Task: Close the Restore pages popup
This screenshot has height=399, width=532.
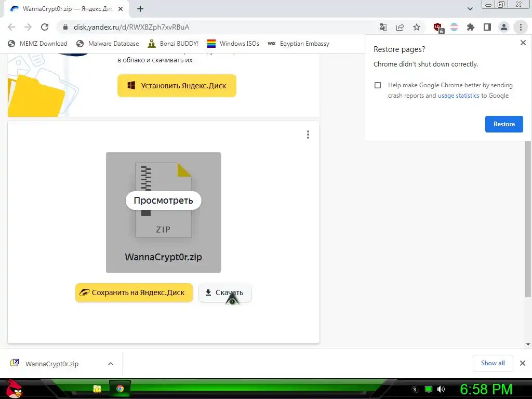Action: coord(523,43)
